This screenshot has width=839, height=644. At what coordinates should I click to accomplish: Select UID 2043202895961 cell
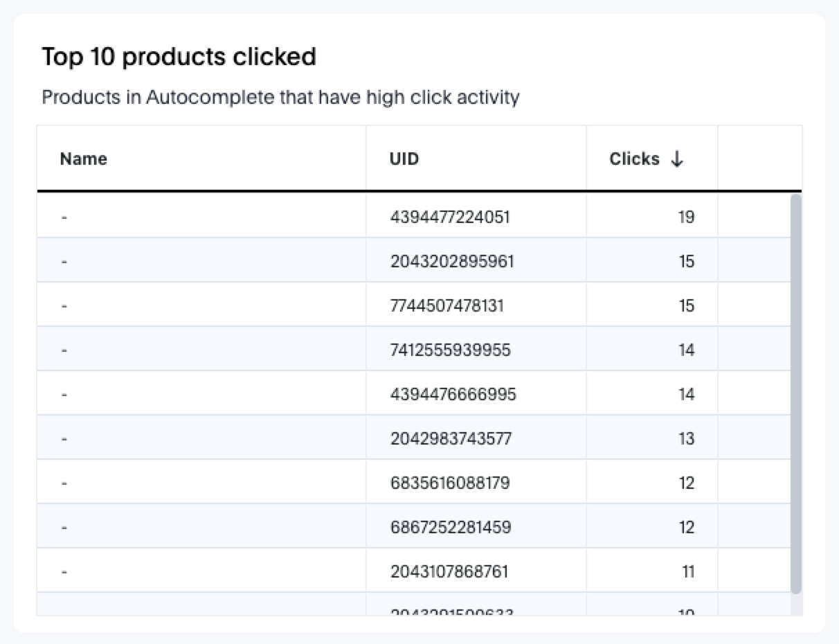(x=452, y=262)
